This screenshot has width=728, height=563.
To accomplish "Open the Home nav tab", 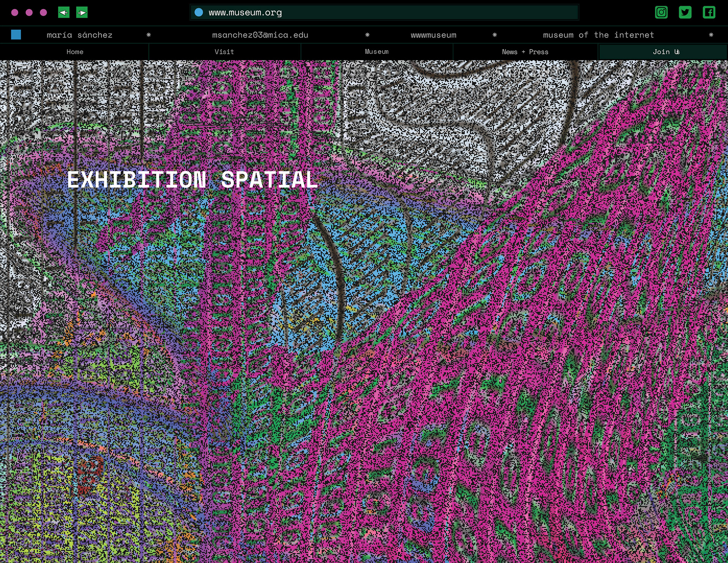I will tap(75, 52).
